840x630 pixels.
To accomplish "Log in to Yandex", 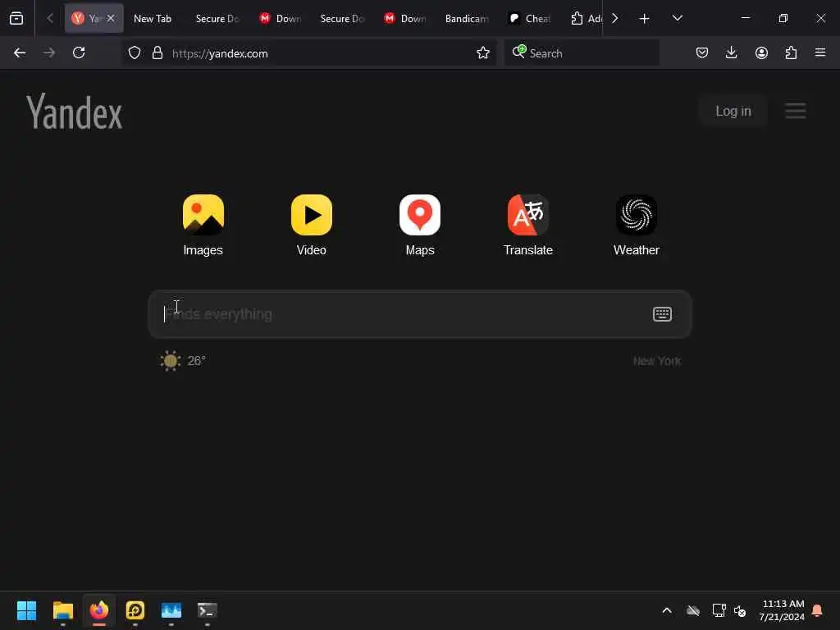I will tap(733, 111).
